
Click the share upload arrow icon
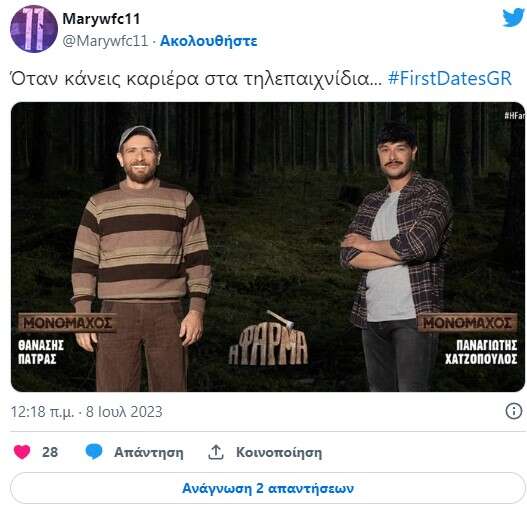(x=215, y=452)
